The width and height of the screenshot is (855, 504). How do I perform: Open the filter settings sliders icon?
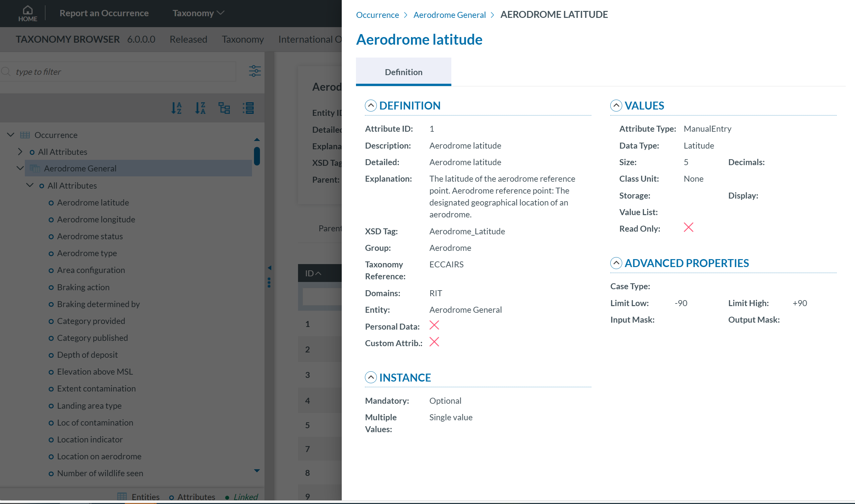click(255, 71)
